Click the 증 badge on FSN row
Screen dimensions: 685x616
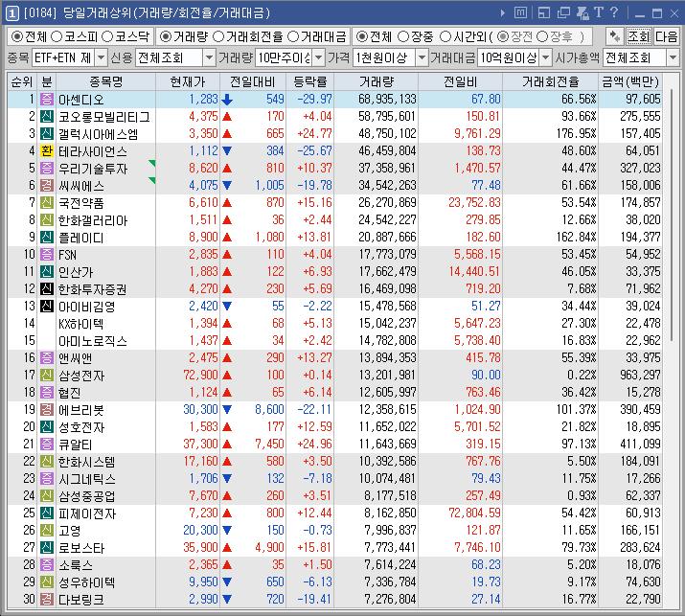point(47,254)
